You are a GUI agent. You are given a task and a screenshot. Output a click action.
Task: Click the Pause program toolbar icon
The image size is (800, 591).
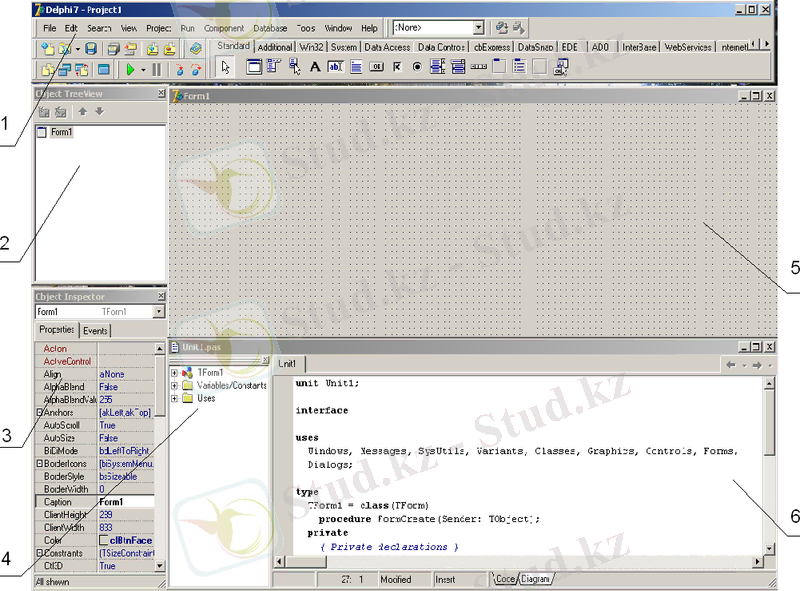click(x=157, y=69)
